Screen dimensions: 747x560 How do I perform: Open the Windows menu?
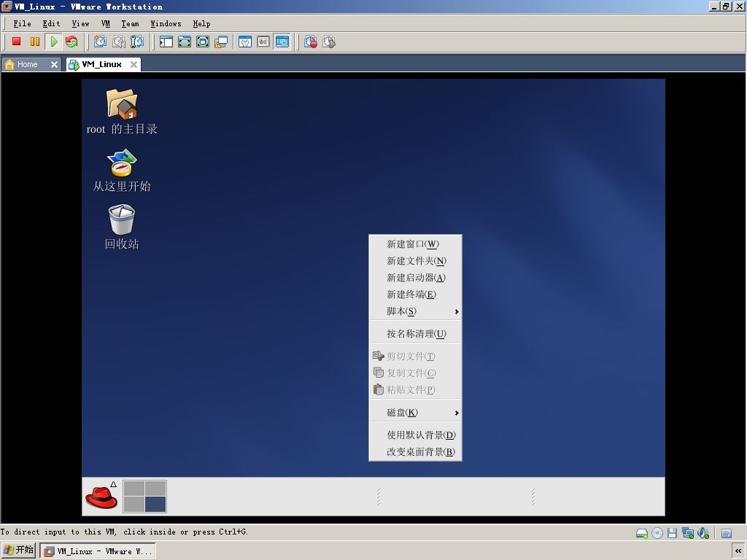pyautogui.click(x=166, y=24)
